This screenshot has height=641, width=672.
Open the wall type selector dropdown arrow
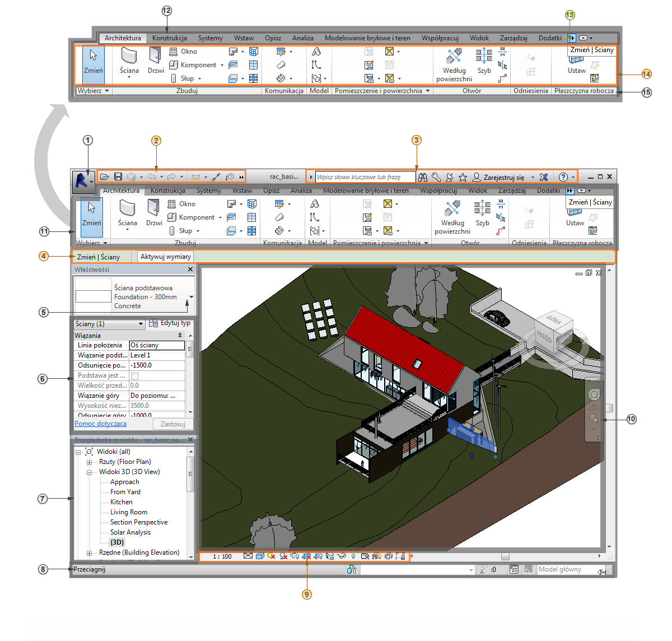tap(192, 297)
